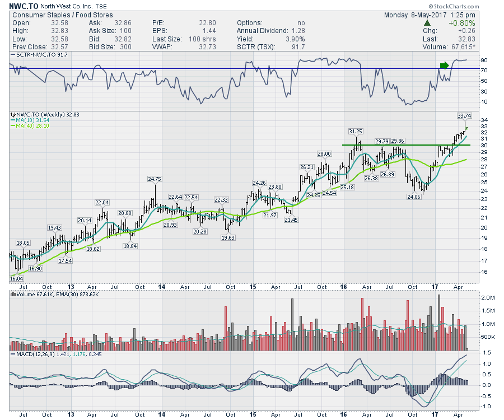
Task: Click the 24.75 spike price label
Action: pyautogui.click(x=155, y=179)
